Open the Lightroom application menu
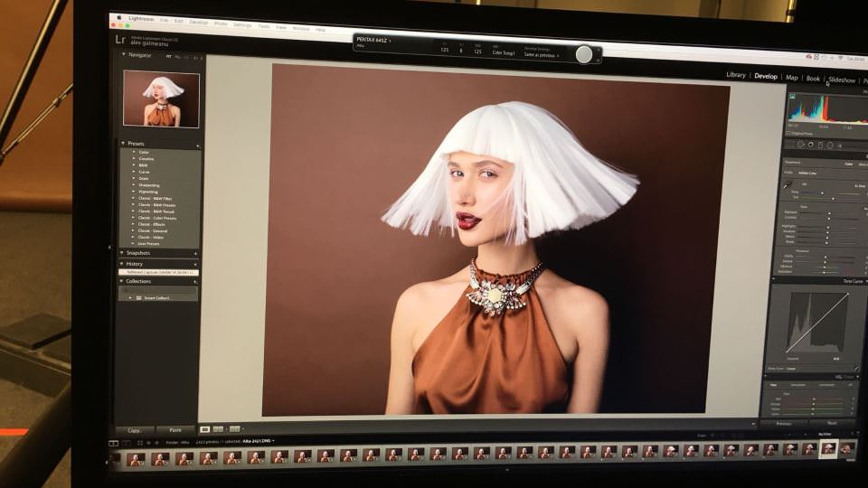 point(141,18)
